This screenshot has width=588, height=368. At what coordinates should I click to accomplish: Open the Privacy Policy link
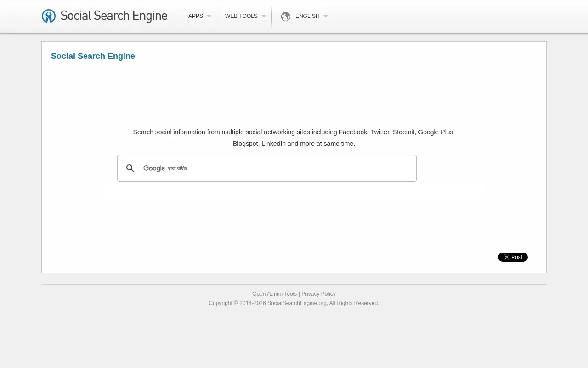click(318, 294)
